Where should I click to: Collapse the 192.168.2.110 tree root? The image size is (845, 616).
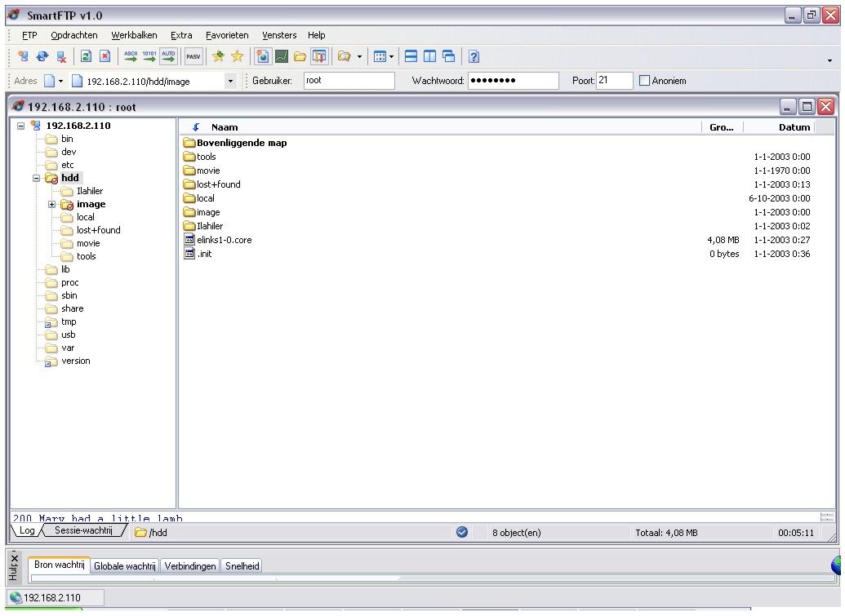pyautogui.click(x=20, y=126)
